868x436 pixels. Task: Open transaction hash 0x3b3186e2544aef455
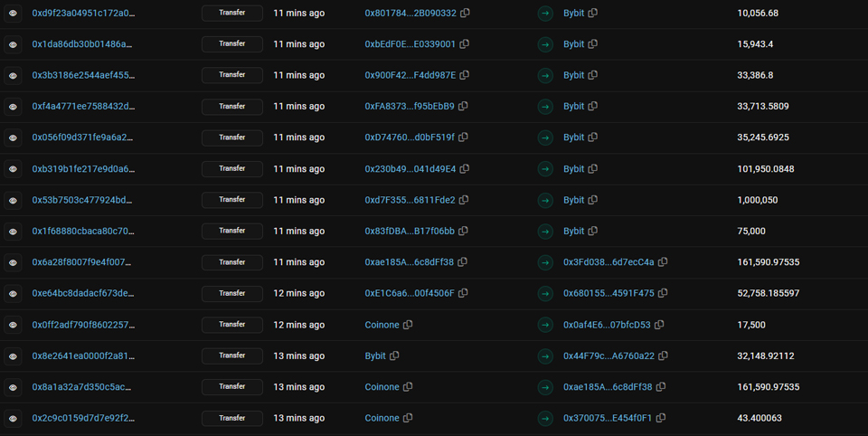[83, 75]
